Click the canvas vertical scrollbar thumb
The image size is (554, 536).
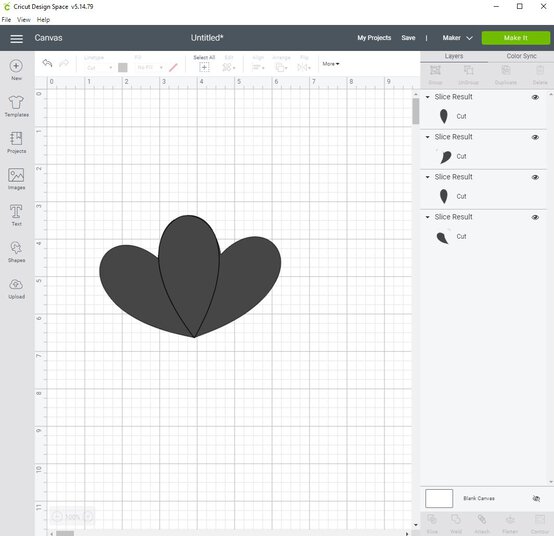pyautogui.click(x=416, y=111)
